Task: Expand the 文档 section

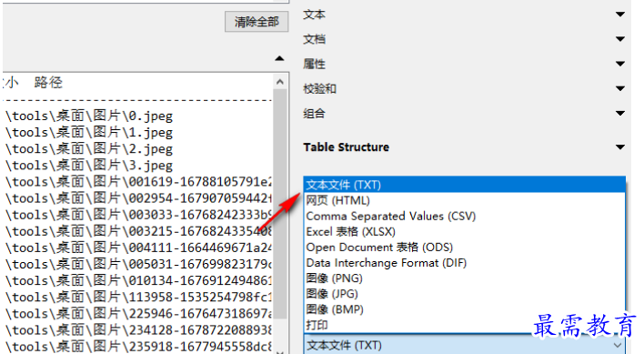Action: (620, 39)
